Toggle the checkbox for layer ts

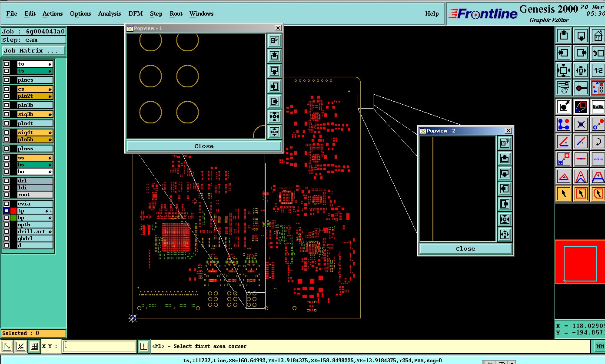pos(7,71)
